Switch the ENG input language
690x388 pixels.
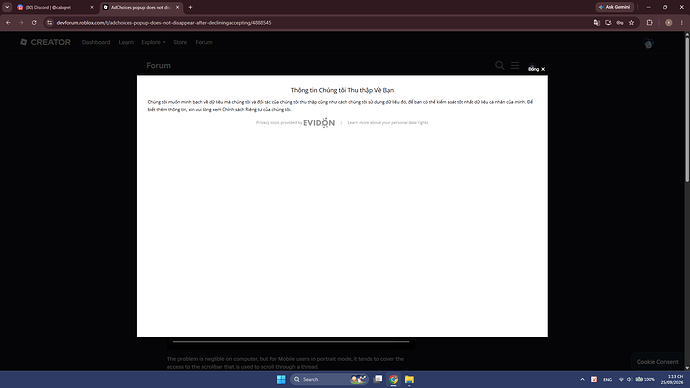tap(607, 380)
